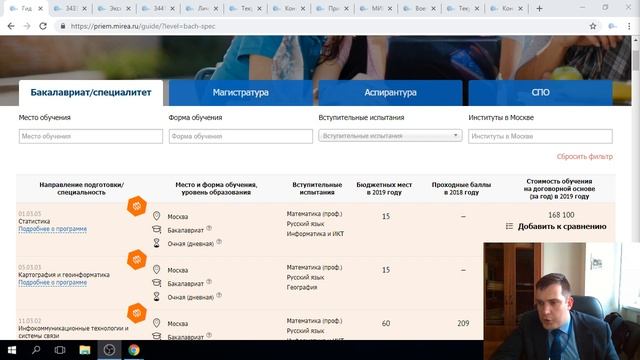640x360 pixels.
Task: Select the Бакалавриат/специалитет tab
Action: coord(91,93)
